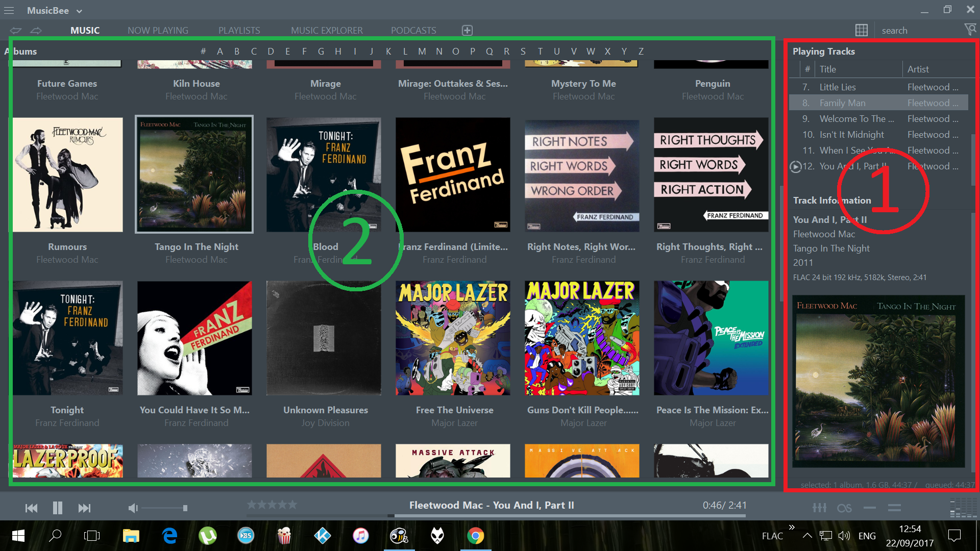Screen dimensions: 980x551
Task: Select Guns Don't Kill People album cover
Action: [x=582, y=338]
